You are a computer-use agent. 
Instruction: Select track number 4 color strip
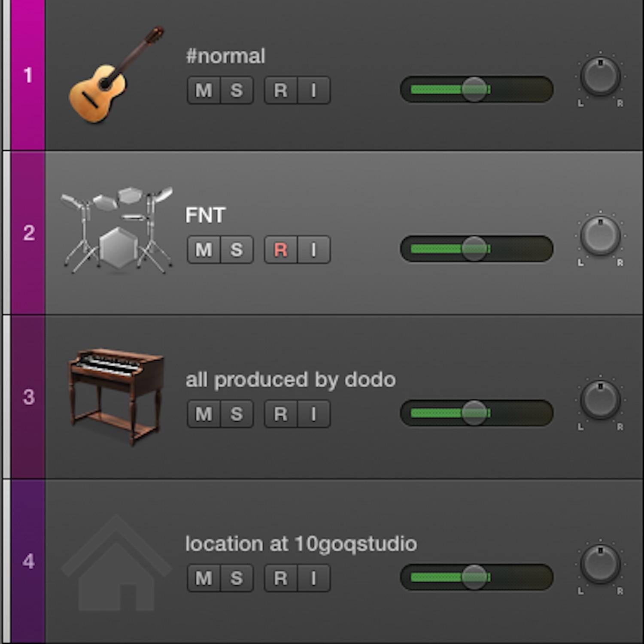point(28,561)
